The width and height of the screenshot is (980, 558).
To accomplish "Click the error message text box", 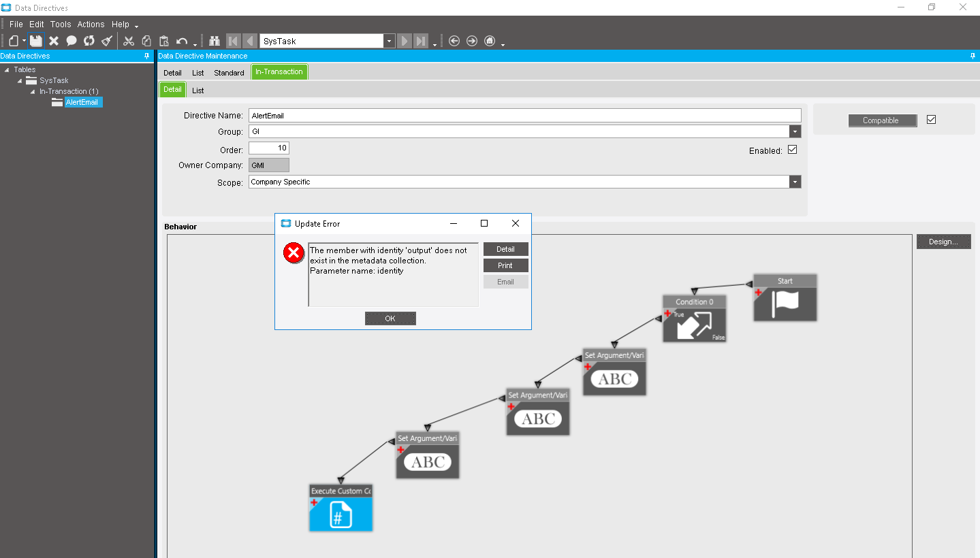I will point(394,274).
